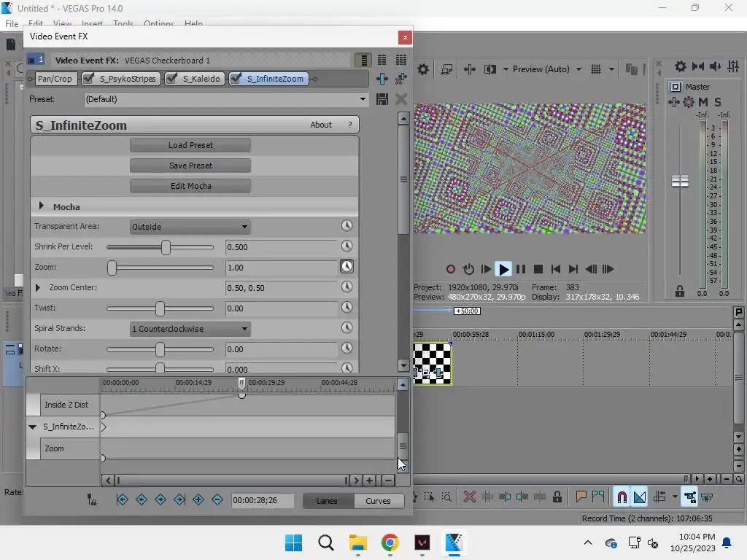The image size is (747, 560).
Task: Jump to first keyframe in FX timeline
Action: [x=122, y=499]
